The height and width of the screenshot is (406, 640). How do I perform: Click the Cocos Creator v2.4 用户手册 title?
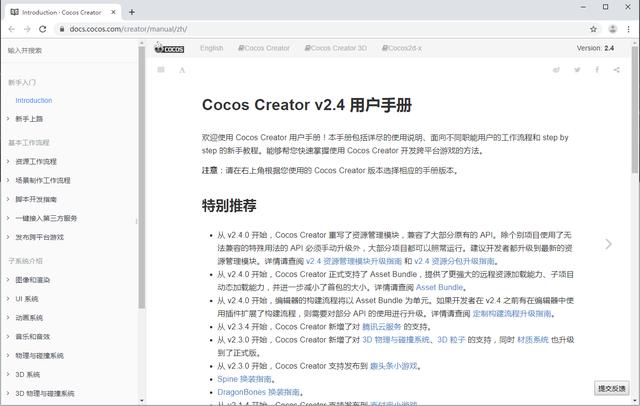tap(307, 105)
